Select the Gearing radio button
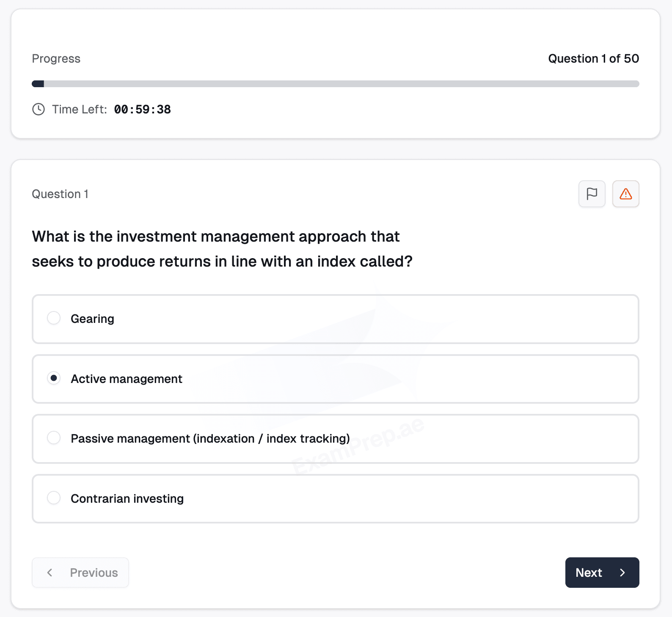Viewport: 672px width, 617px height. (x=54, y=318)
